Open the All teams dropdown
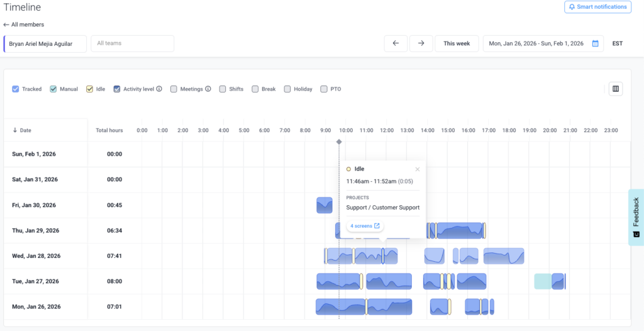Image resolution: width=644 pixels, height=331 pixels. pos(133,43)
